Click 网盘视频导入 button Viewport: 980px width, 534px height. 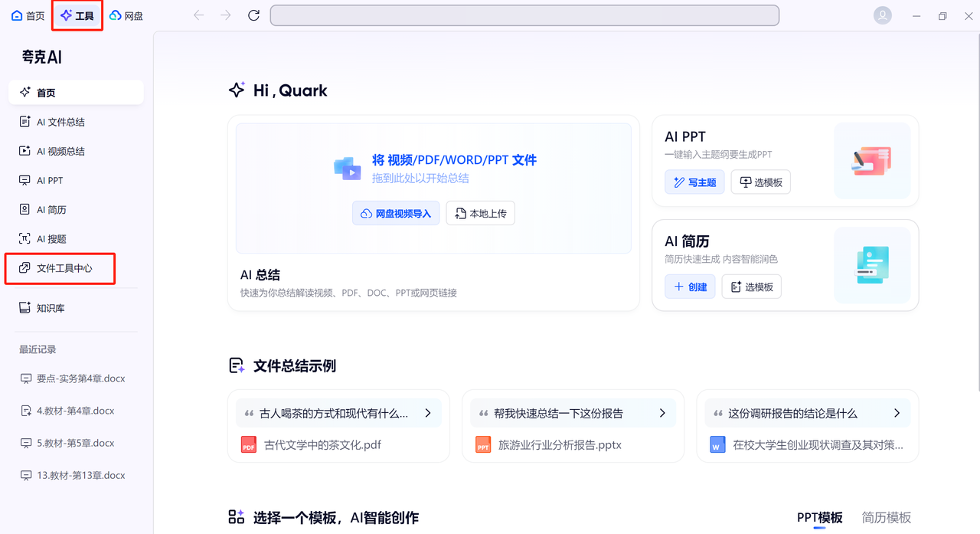point(396,213)
